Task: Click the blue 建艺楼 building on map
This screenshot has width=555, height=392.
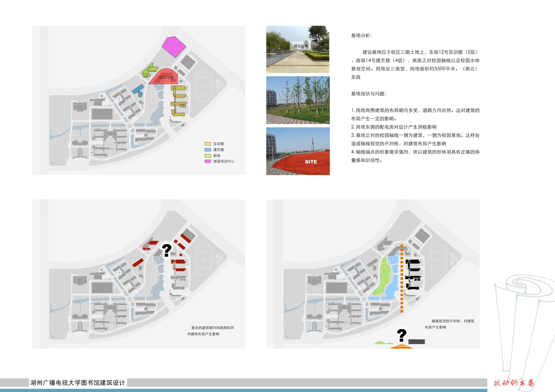Action: click(x=138, y=90)
